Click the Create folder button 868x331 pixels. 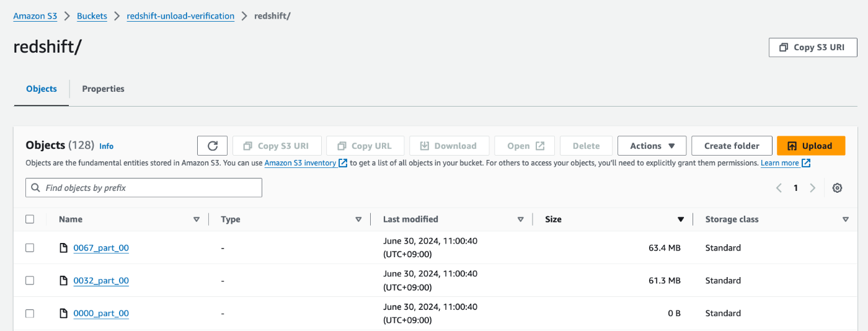pyautogui.click(x=732, y=146)
